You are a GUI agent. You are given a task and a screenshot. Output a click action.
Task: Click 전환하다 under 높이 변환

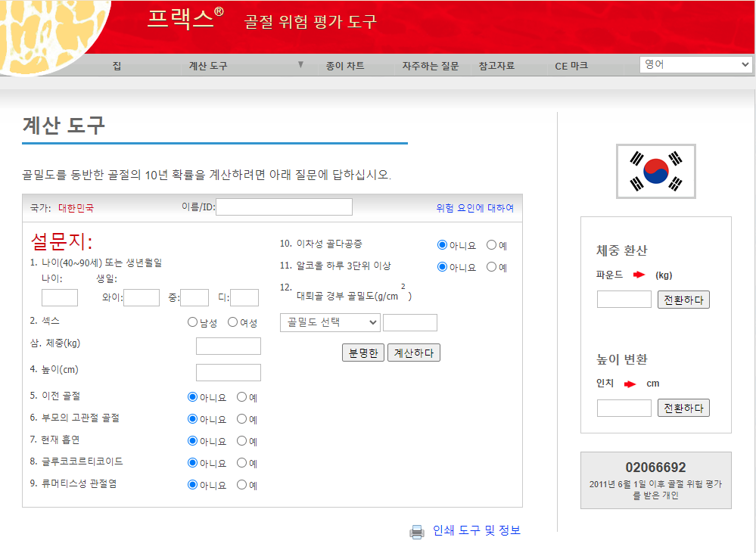683,409
